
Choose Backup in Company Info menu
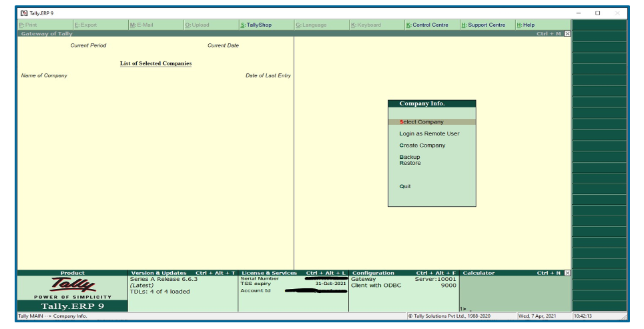point(410,157)
